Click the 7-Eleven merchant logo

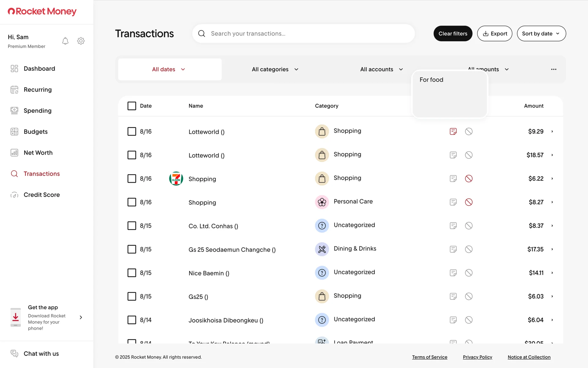click(176, 178)
